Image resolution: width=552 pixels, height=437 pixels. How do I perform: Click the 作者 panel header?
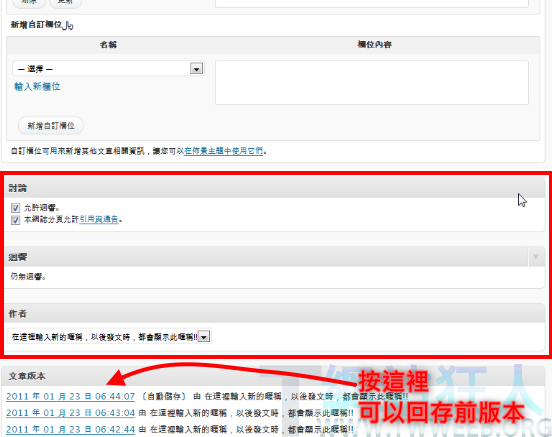275,313
